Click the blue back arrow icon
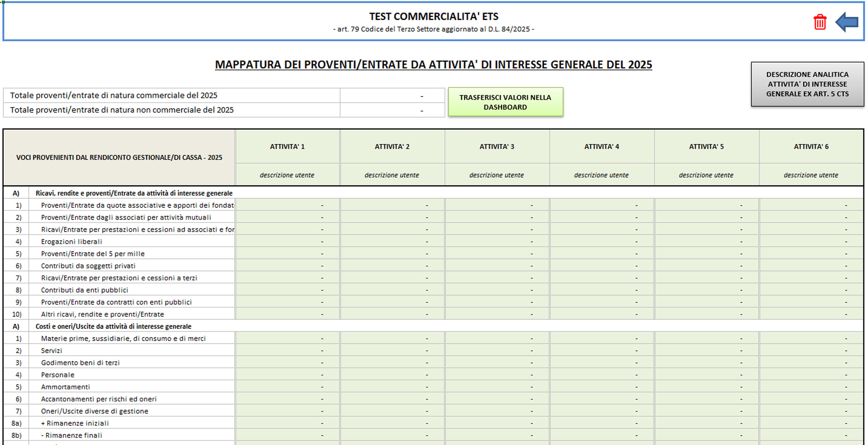 847,22
